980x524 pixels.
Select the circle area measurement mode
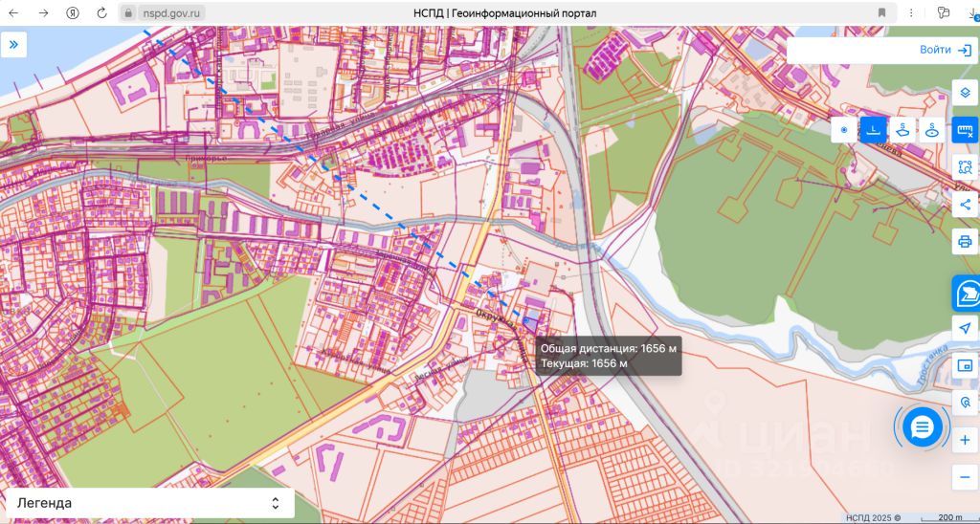click(x=932, y=130)
